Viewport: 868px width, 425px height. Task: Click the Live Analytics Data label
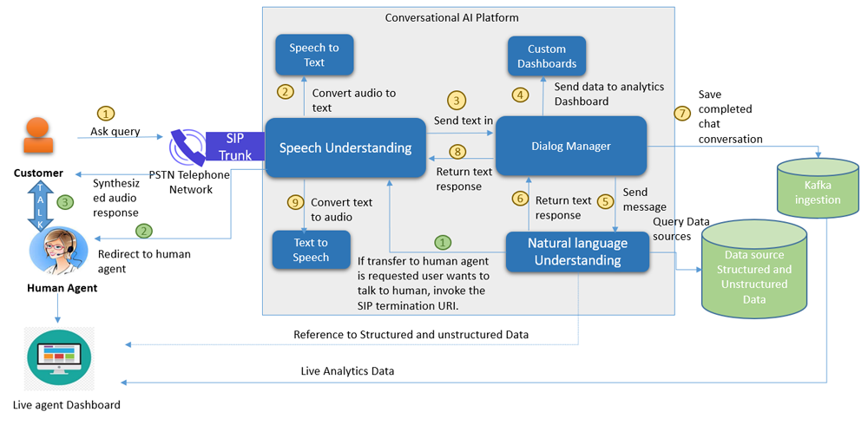347,371
